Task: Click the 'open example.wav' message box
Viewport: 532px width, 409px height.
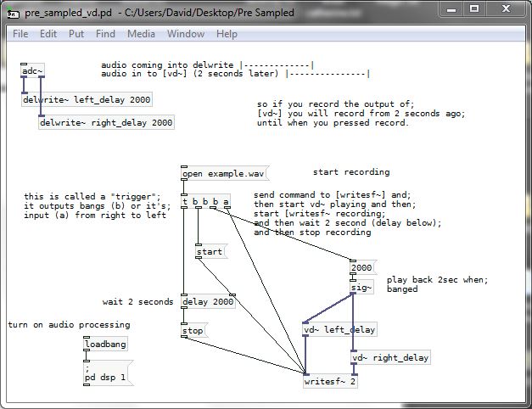Action: pyautogui.click(x=223, y=174)
